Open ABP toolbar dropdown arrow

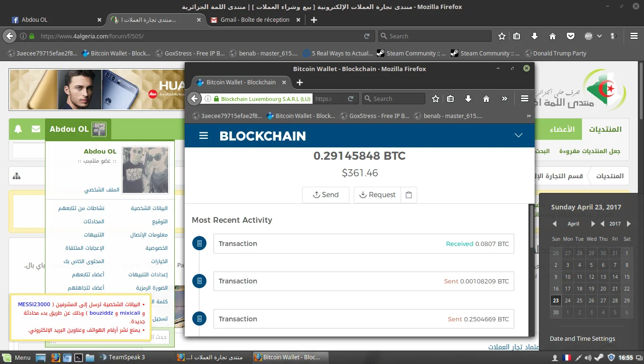[x=599, y=36]
